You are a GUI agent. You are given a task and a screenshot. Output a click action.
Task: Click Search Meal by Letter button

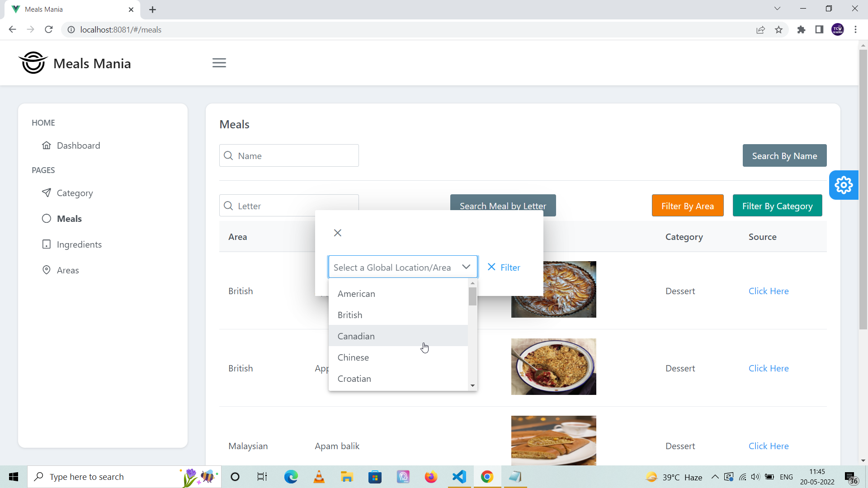[x=503, y=206]
